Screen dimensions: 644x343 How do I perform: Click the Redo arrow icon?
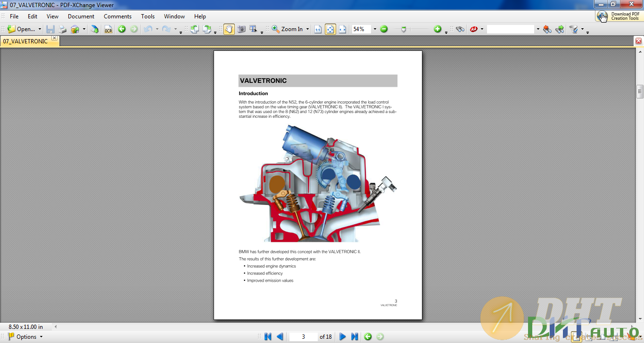(166, 29)
